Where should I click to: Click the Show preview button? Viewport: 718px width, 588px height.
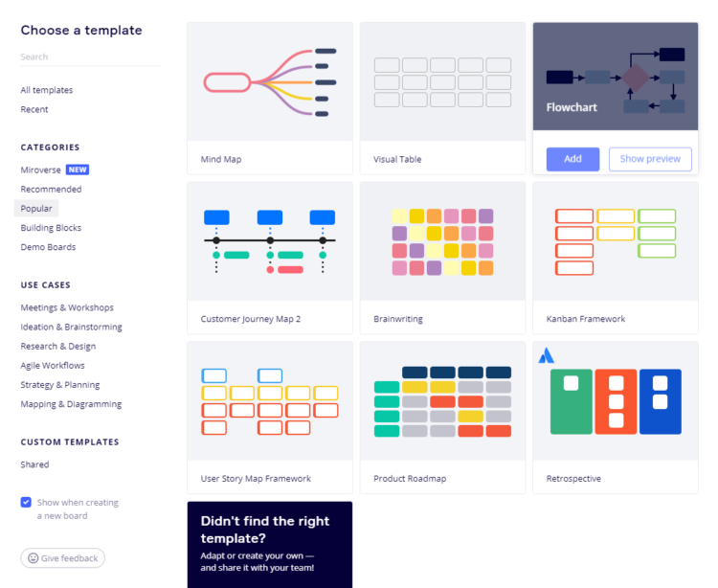650,159
